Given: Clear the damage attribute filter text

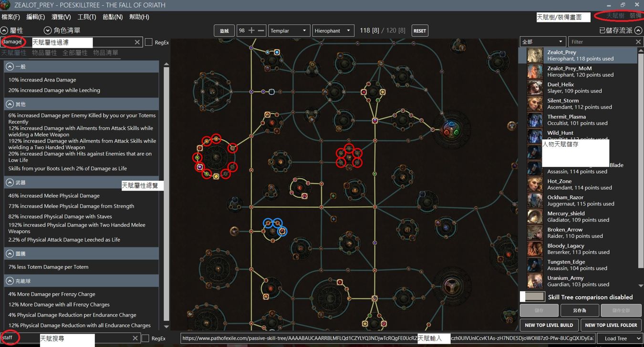Looking at the screenshot, I should pyautogui.click(x=137, y=42).
